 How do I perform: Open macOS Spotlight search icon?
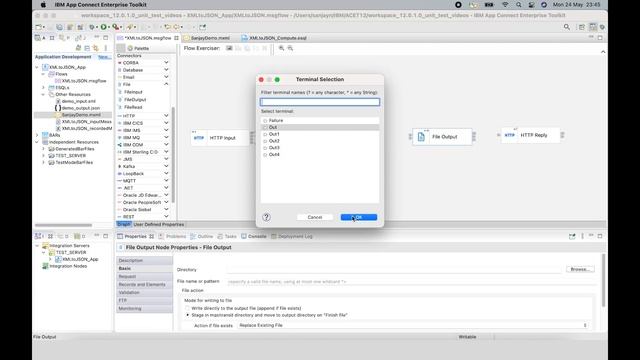[518, 5]
